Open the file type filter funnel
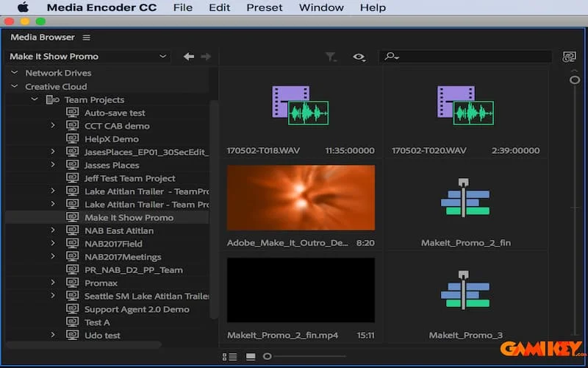The height and width of the screenshot is (368, 588). [x=330, y=57]
